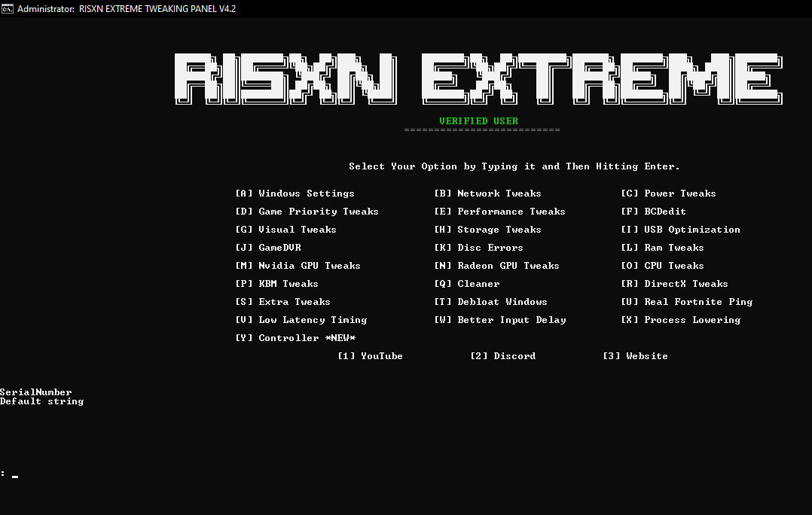The height and width of the screenshot is (515, 812).
Task: Select Power Tweaks option [C]
Action: pyautogui.click(x=669, y=193)
